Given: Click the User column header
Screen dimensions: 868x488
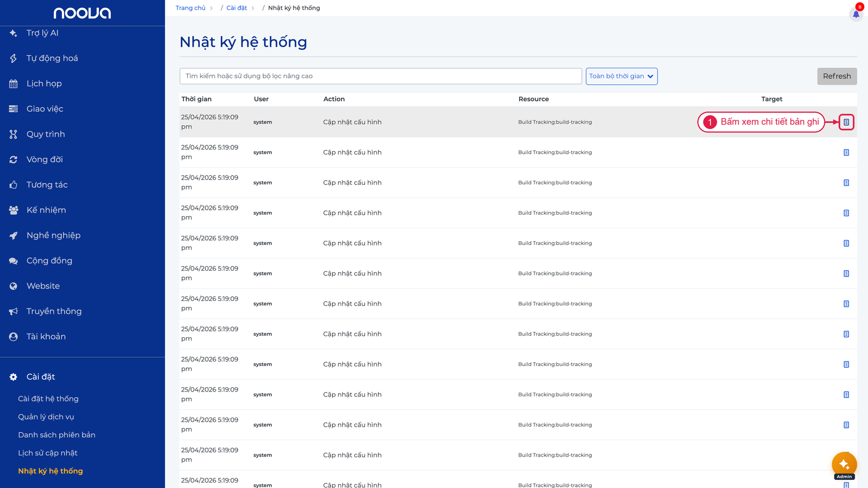Looking at the screenshot, I should pyautogui.click(x=261, y=99).
